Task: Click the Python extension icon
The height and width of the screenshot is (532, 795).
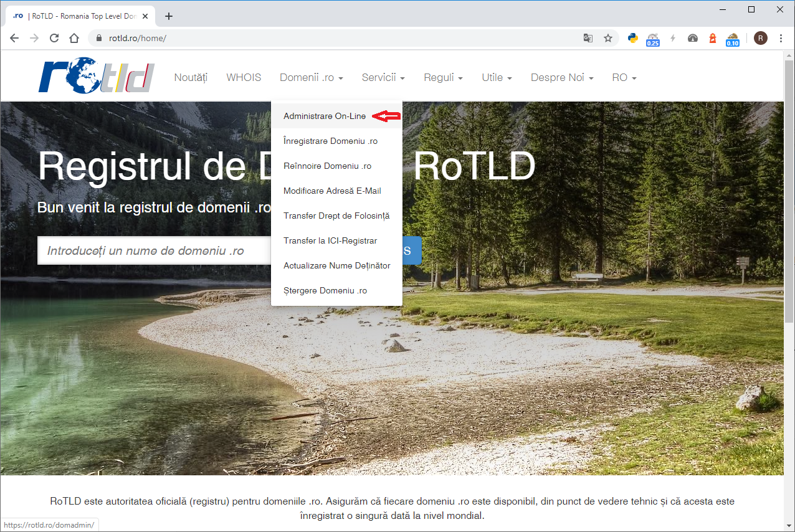Action: point(632,38)
